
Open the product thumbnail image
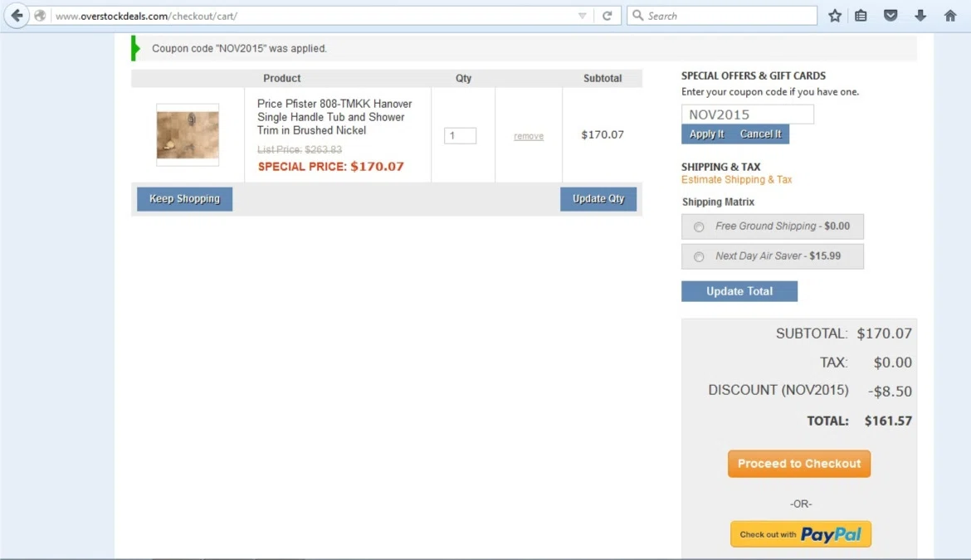pos(188,135)
